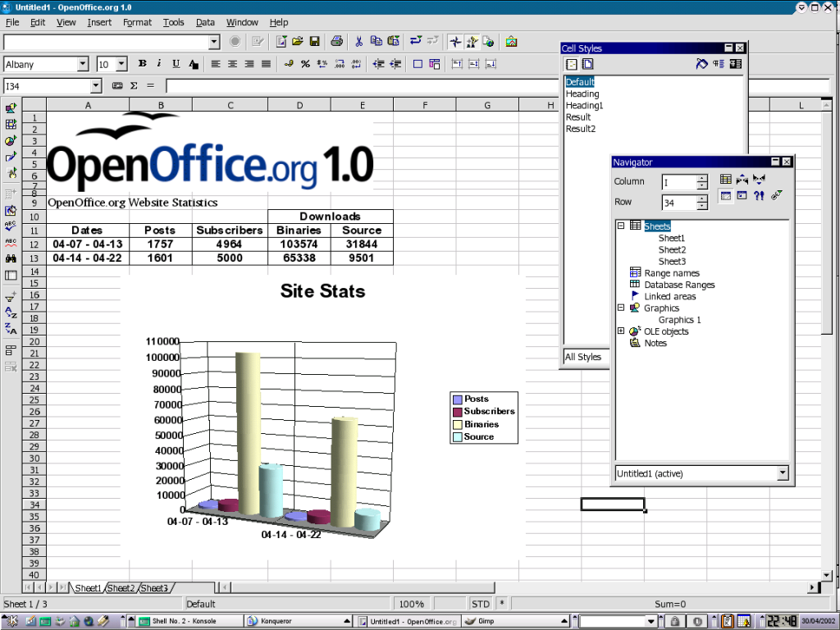The height and width of the screenshot is (630, 840).
Task: Click the Print file icon
Action: pyautogui.click(x=336, y=41)
